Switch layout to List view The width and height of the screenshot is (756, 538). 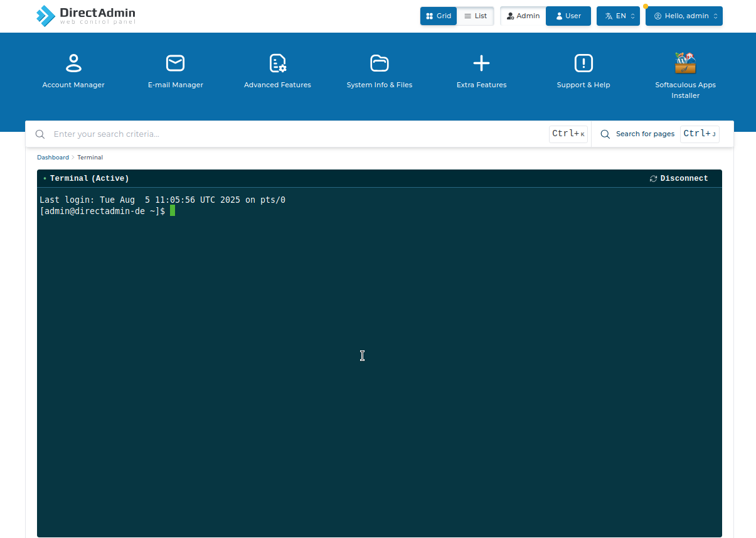click(x=476, y=16)
